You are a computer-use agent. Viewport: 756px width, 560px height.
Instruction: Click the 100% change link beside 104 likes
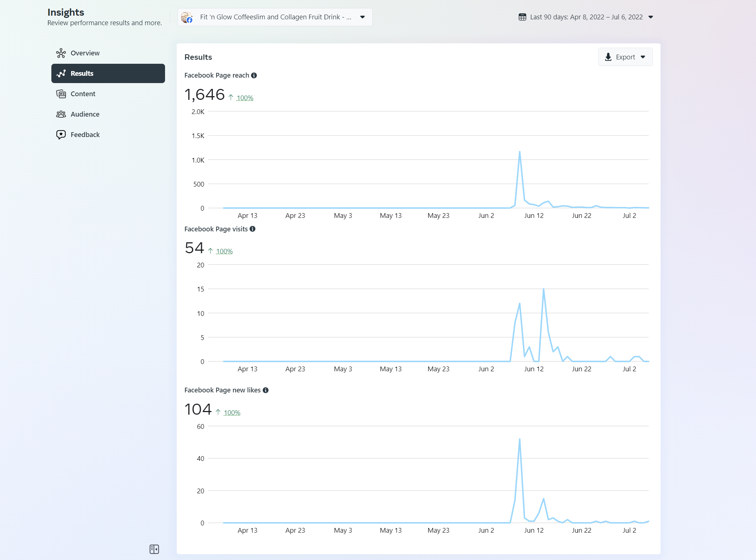232,413
